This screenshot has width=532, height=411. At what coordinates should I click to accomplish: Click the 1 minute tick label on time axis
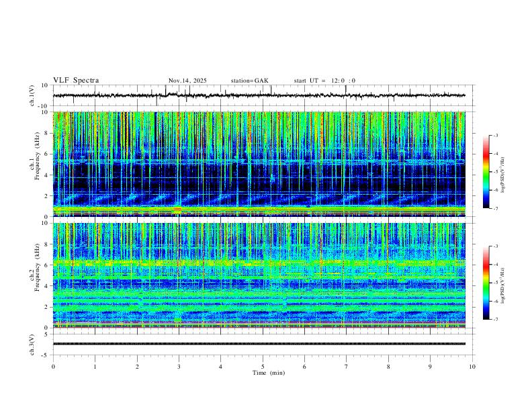coord(95,367)
